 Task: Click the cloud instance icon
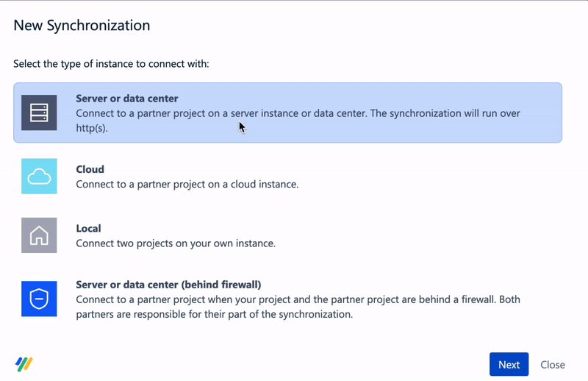click(x=39, y=176)
